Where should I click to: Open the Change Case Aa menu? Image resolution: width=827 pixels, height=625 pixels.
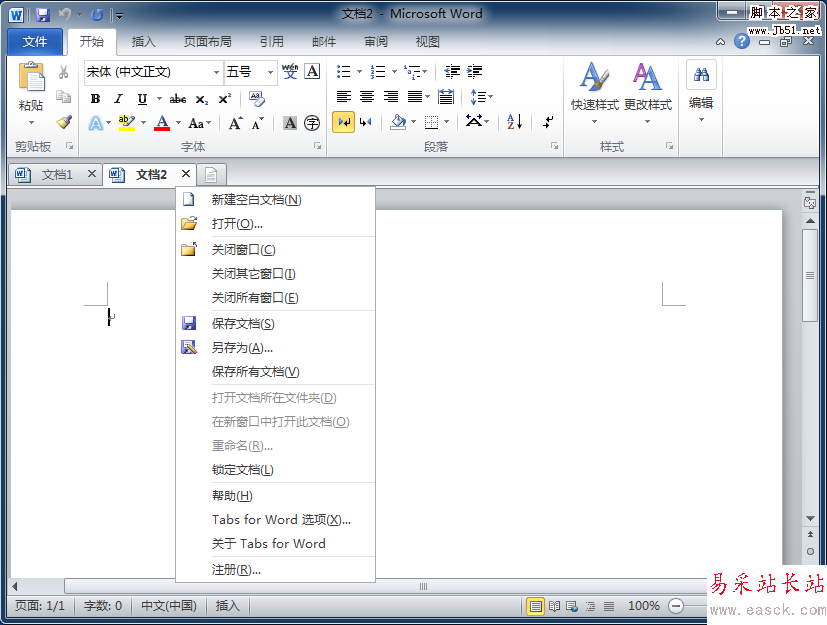[x=199, y=123]
